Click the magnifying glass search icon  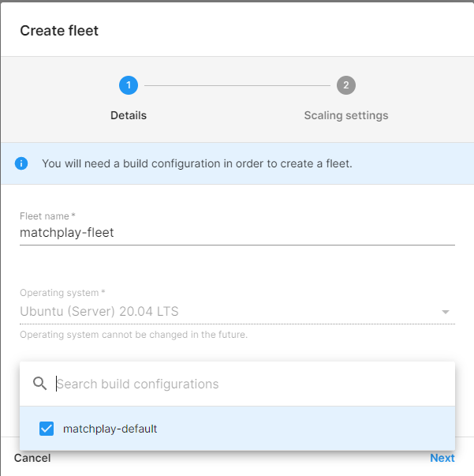click(39, 384)
